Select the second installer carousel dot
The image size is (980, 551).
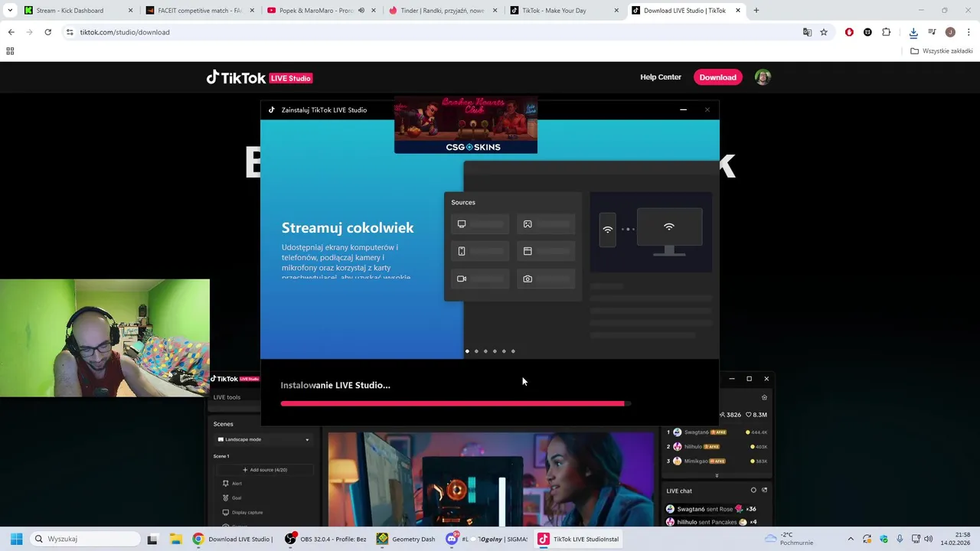click(x=476, y=351)
